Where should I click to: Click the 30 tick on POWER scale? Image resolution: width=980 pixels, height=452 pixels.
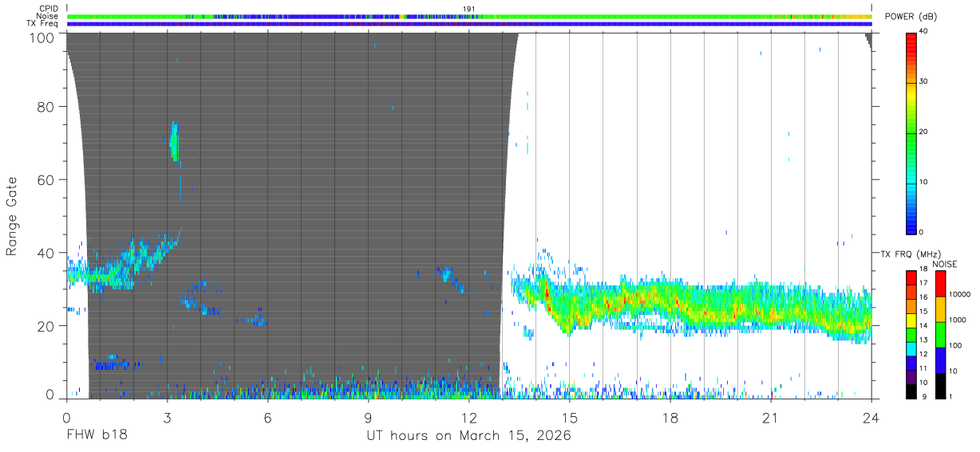[924, 81]
